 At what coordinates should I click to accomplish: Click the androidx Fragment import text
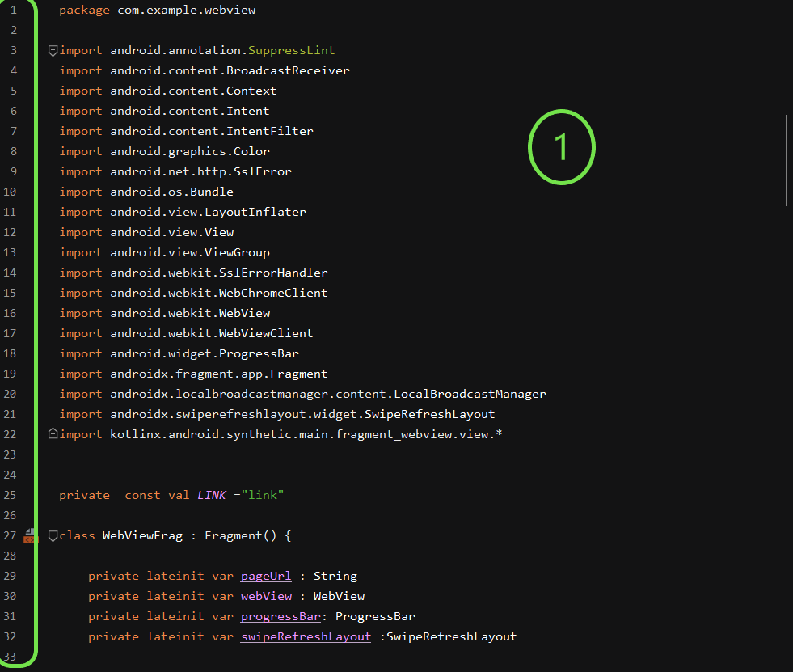coord(219,374)
